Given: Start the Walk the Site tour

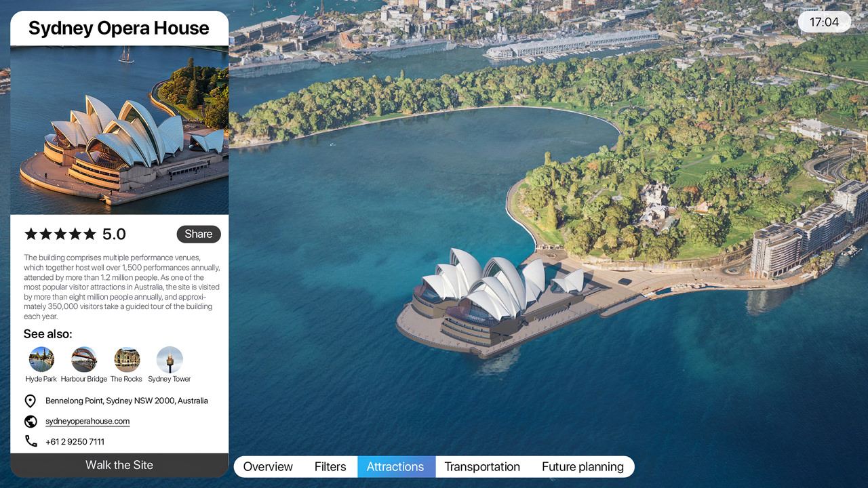Looking at the screenshot, I should coord(119,465).
